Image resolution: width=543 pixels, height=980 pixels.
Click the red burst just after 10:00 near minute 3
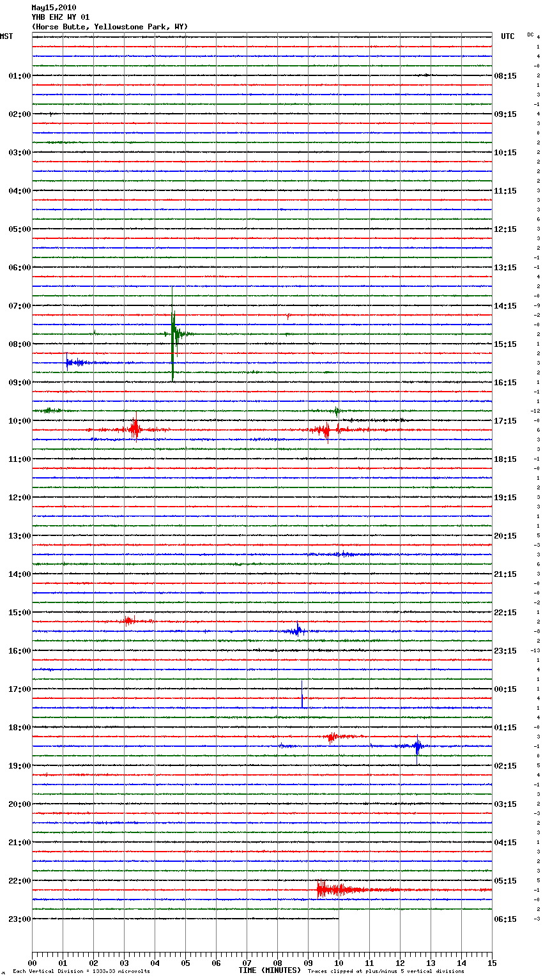pyautogui.click(x=134, y=429)
